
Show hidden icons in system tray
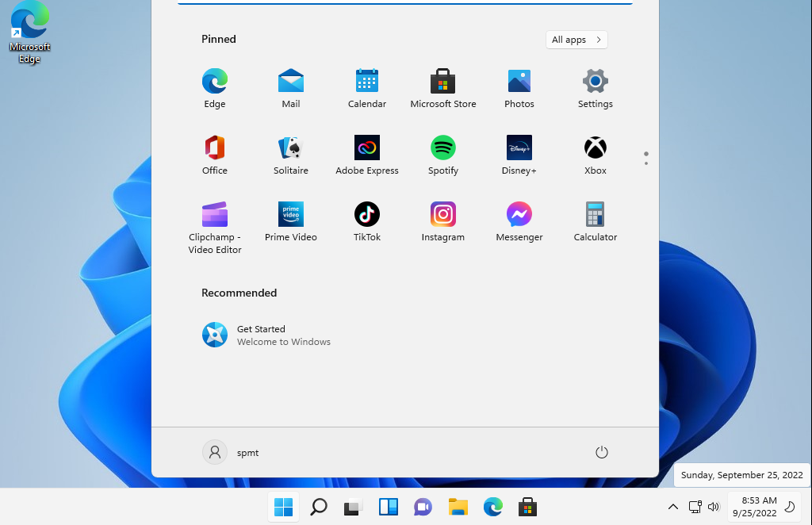coord(672,507)
